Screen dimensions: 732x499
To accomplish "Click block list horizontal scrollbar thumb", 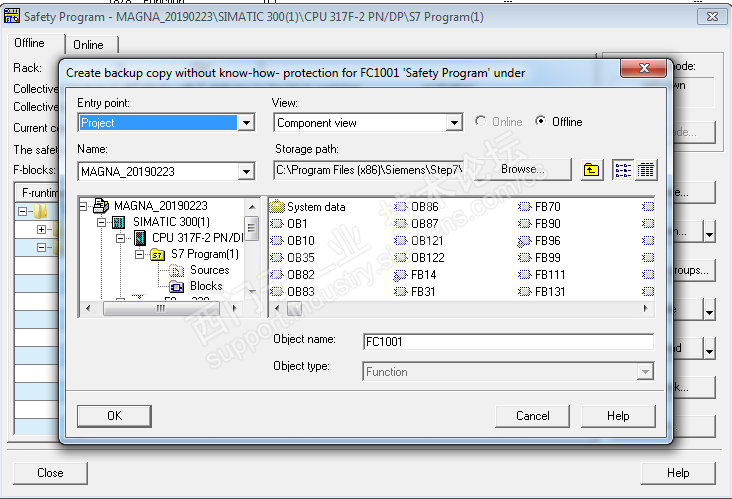I will (294, 308).
